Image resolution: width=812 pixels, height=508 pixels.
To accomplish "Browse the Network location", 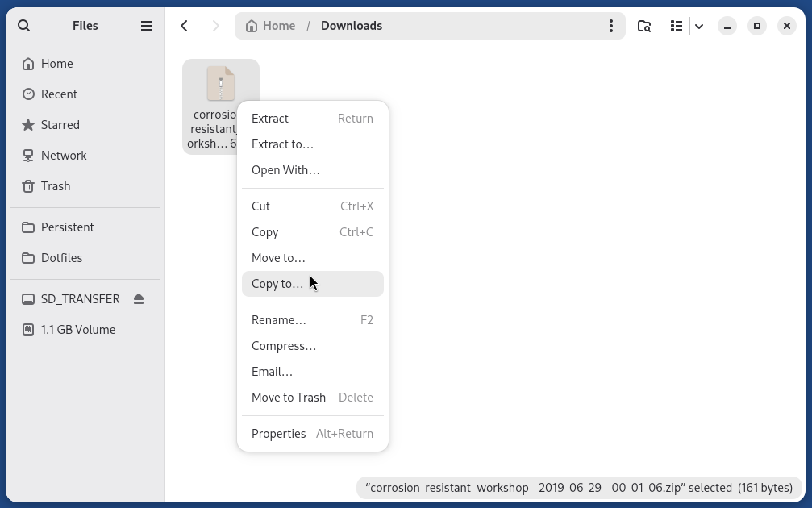I will pyautogui.click(x=64, y=155).
